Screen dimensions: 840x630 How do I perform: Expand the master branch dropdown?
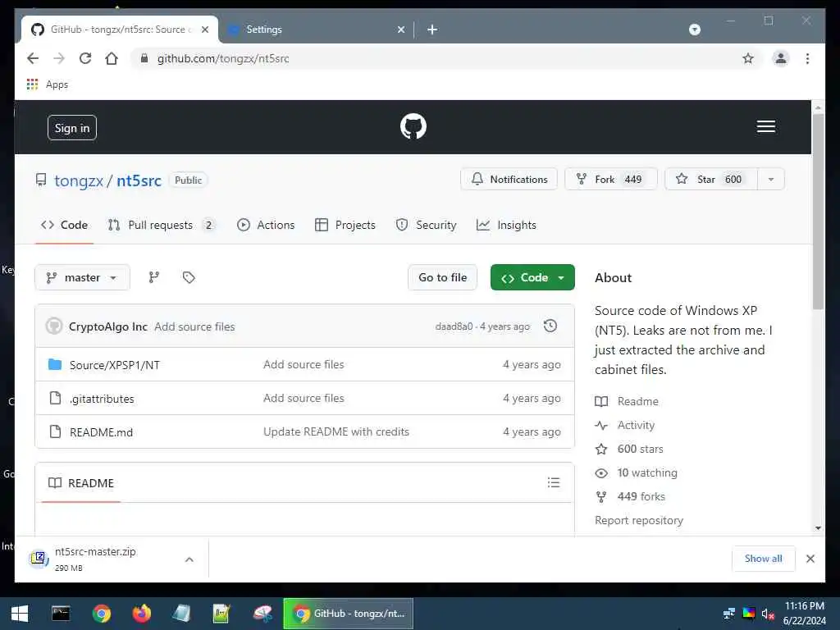tap(82, 277)
